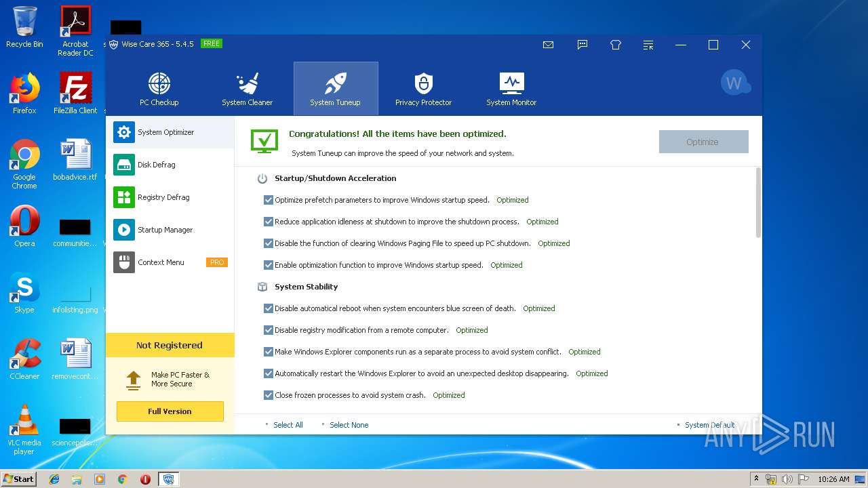868x488 pixels.
Task: Select FileZilla Client desktop icon
Action: pos(75,94)
